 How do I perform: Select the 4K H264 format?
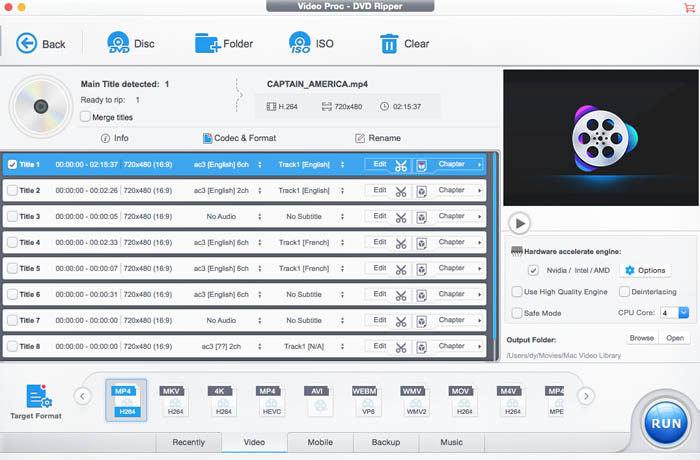tap(222, 401)
